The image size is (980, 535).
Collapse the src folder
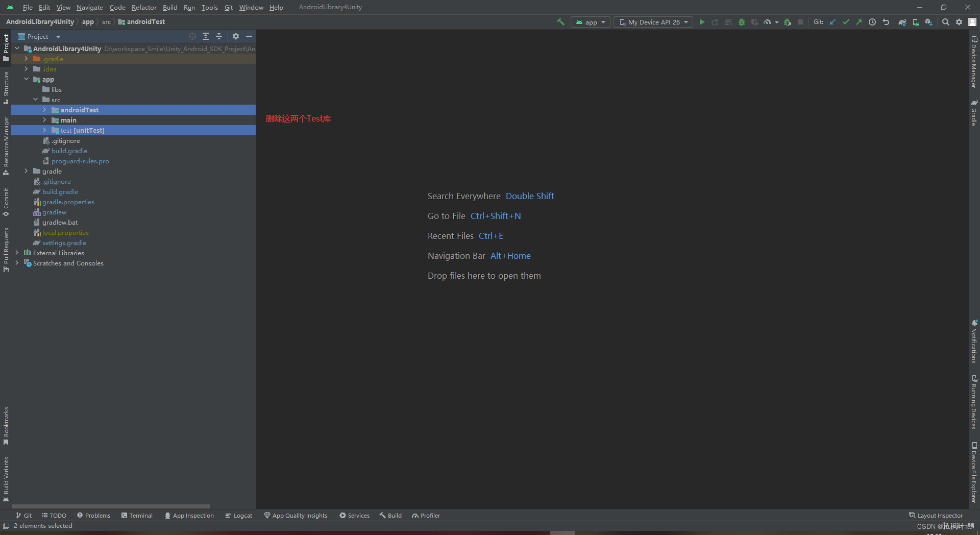point(36,100)
